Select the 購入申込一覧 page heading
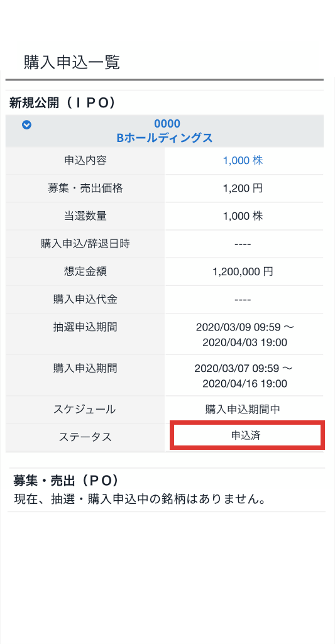Screen dimensions: 335x644 72,62
